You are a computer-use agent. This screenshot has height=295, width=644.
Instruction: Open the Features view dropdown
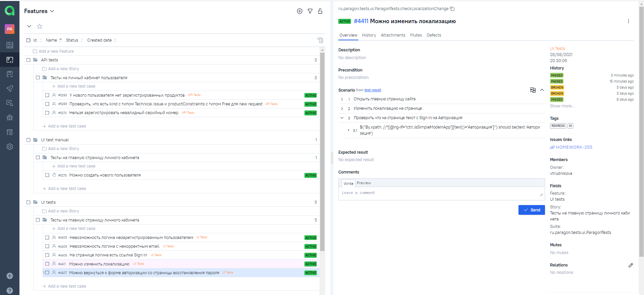coord(39,11)
